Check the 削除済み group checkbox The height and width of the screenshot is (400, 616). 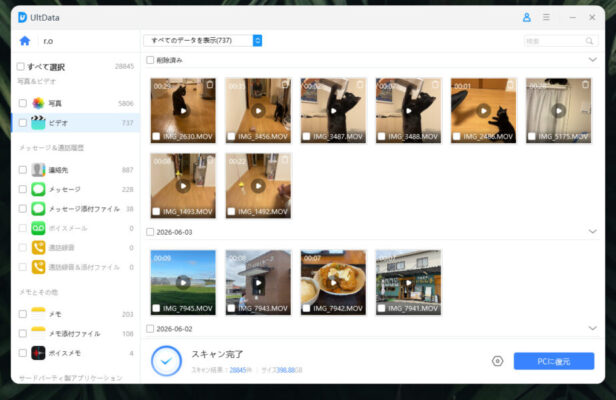click(150, 60)
